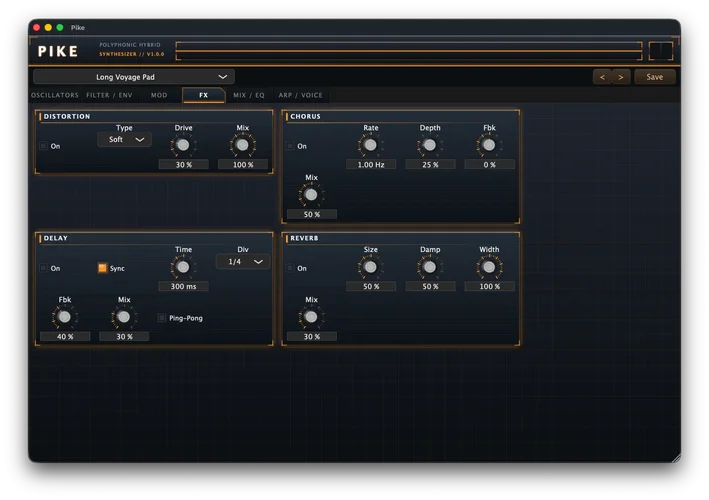Enable the Chorus On checkbox
The height and width of the screenshot is (500, 709).
pos(290,146)
